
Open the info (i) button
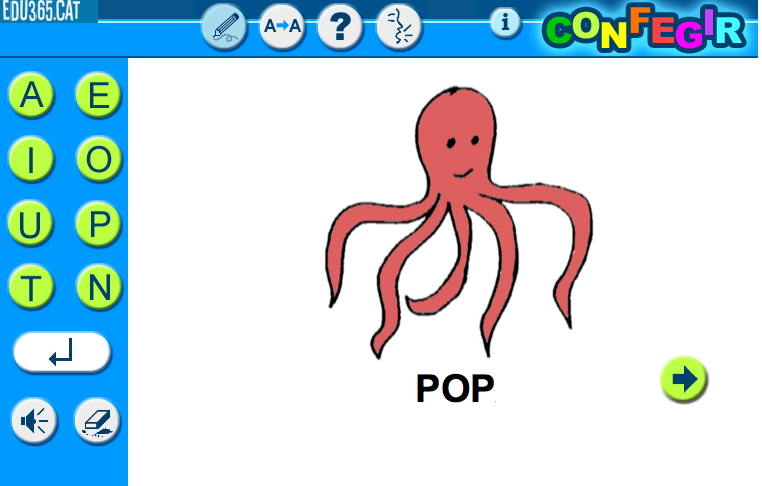tap(505, 23)
